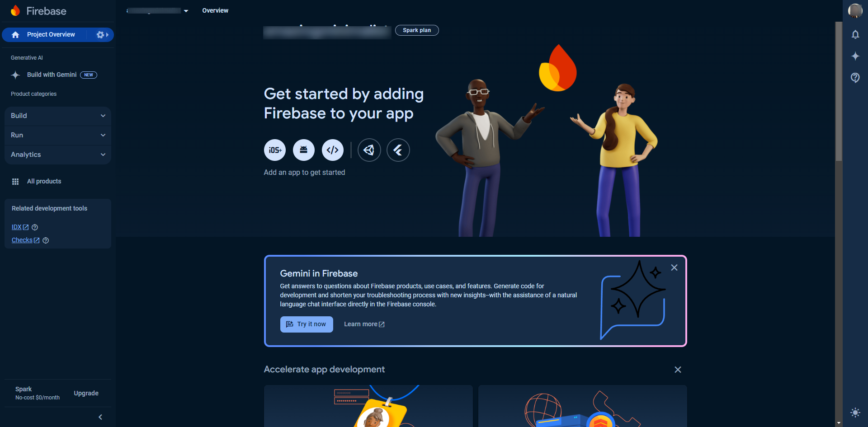The height and width of the screenshot is (427, 868).
Task: Add an iOS+ app
Action: coord(275,150)
